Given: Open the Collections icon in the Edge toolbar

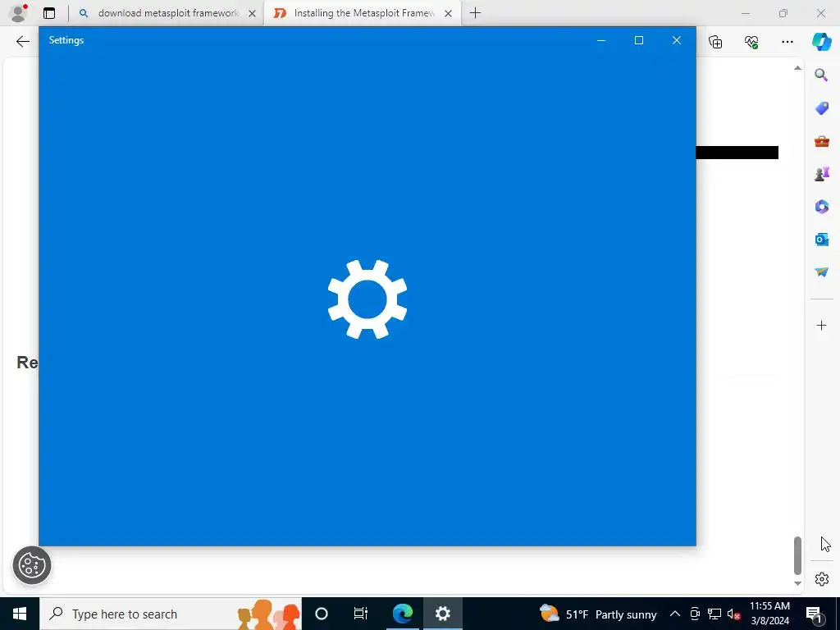Looking at the screenshot, I should (x=715, y=41).
